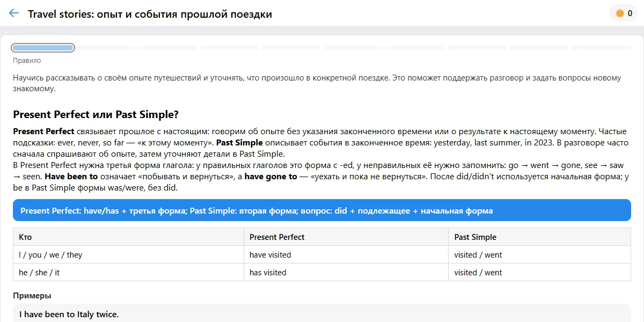Click the has visited cell
644x322 pixels.
tap(346, 272)
